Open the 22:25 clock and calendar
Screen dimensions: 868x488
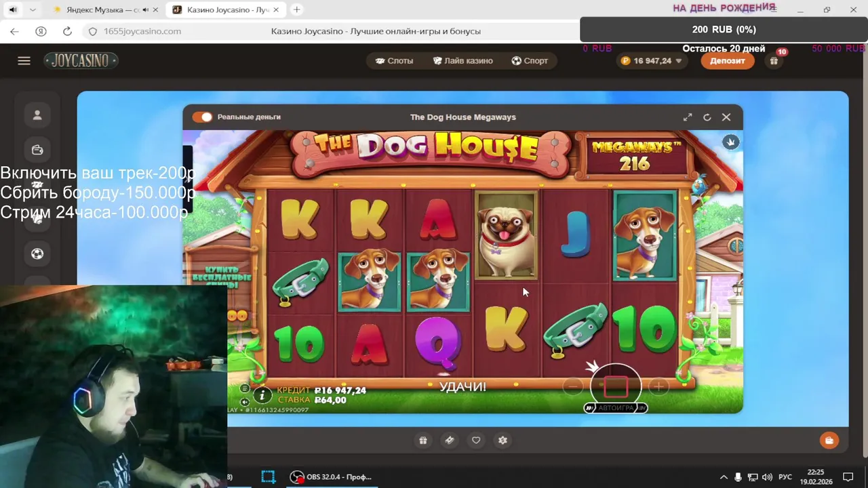pyautogui.click(x=816, y=477)
